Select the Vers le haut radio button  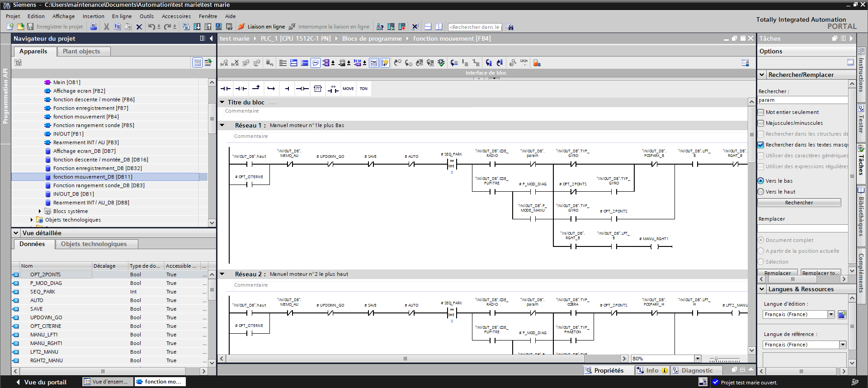(x=761, y=192)
